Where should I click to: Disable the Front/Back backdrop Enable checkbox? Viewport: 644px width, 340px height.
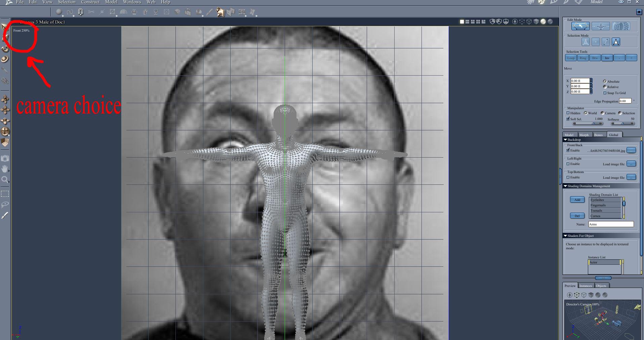[x=568, y=150]
